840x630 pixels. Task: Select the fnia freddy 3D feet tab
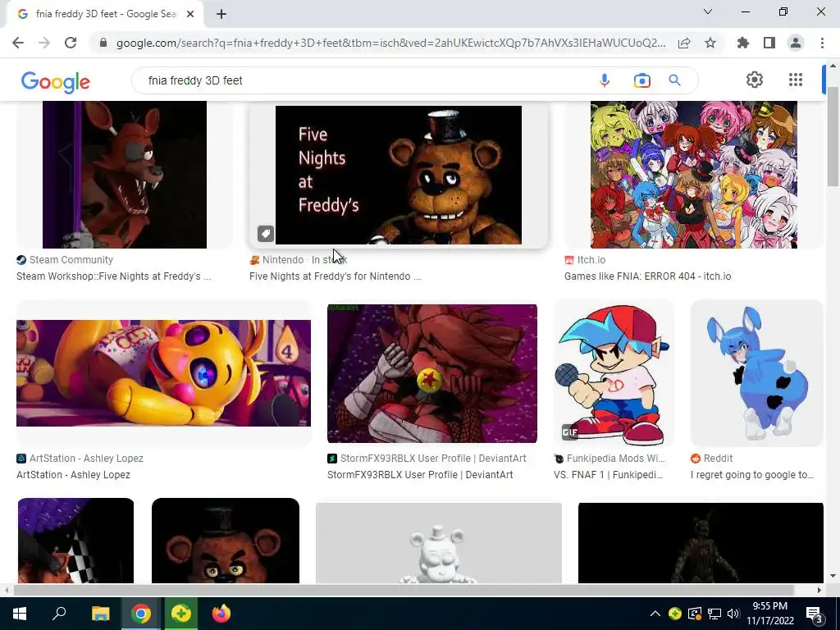coord(105,15)
